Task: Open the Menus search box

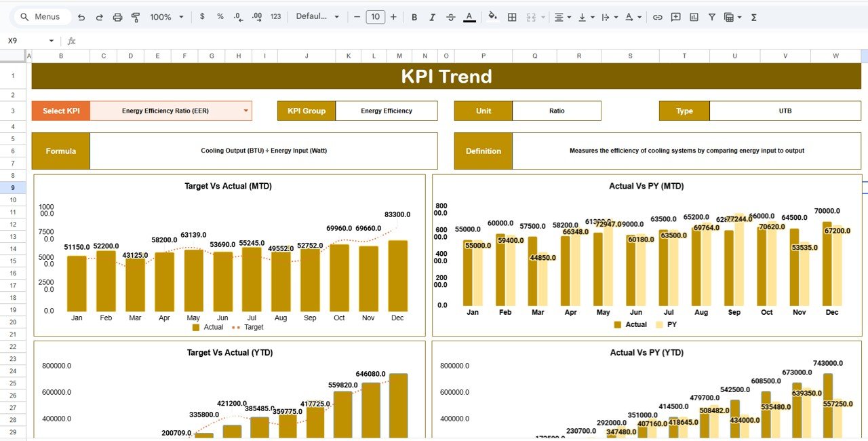Action: click(41, 16)
